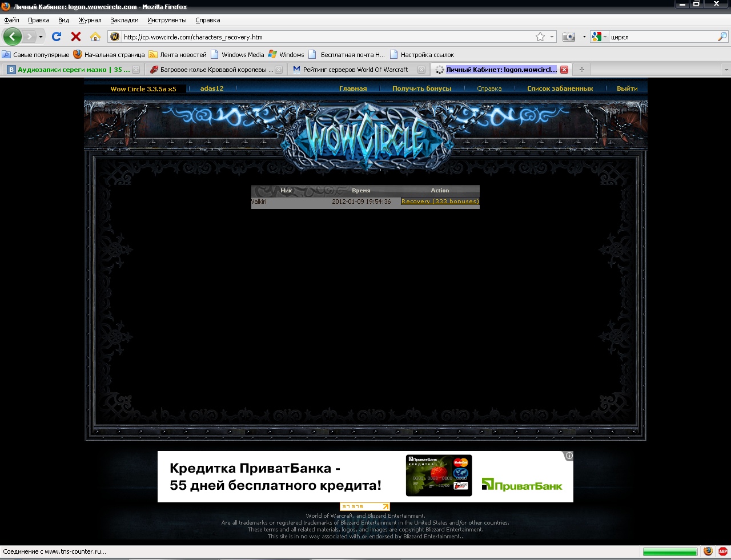
Task: Open the ПриватБанк credit card ad
Action: click(365, 477)
